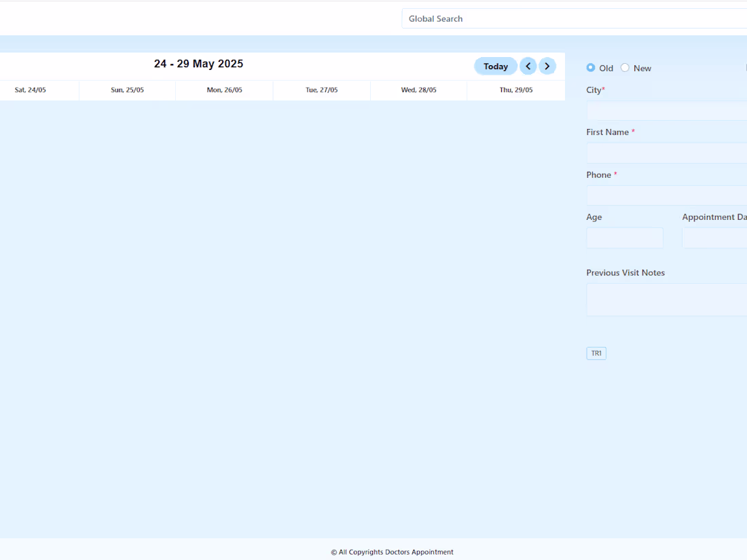The width and height of the screenshot is (747, 560).
Task: Click the Today button to return to current week
Action: click(x=495, y=66)
